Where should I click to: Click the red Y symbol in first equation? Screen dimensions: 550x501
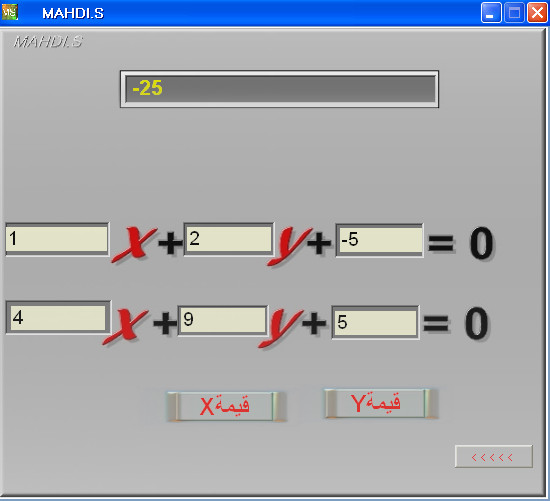pyautogui.click(x=289, y=246)
